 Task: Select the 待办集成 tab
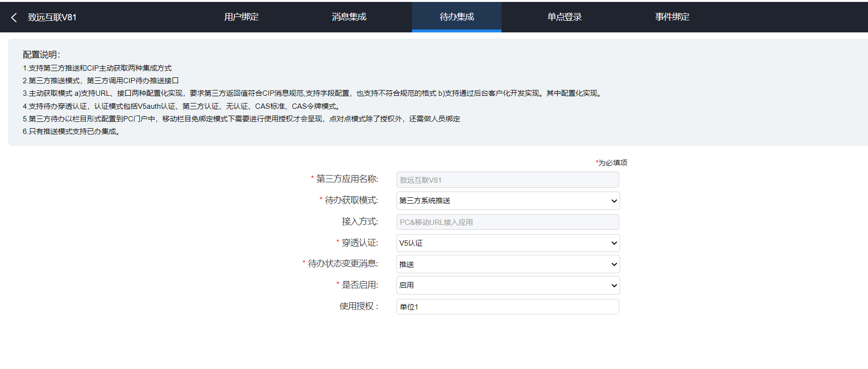457,17
